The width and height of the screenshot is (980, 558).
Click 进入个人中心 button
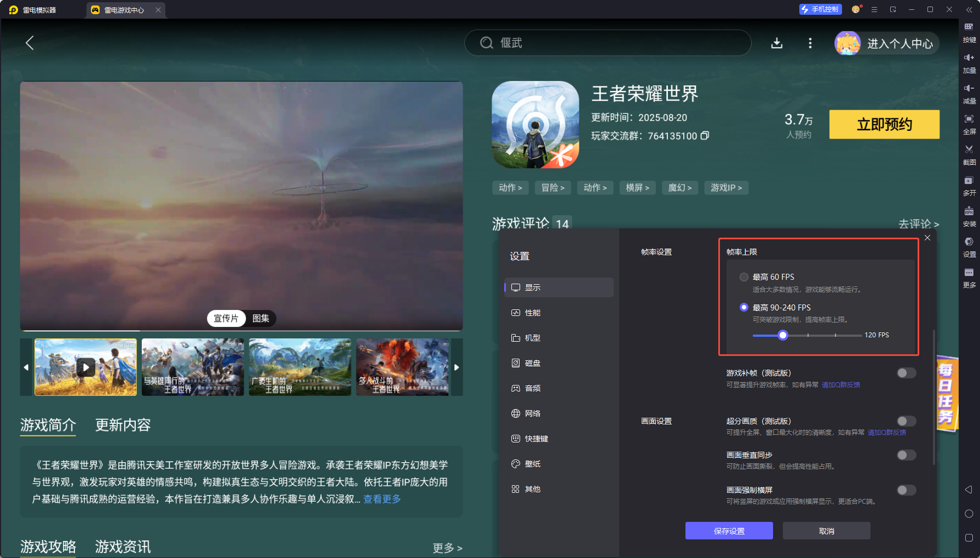tap(900, 44)
